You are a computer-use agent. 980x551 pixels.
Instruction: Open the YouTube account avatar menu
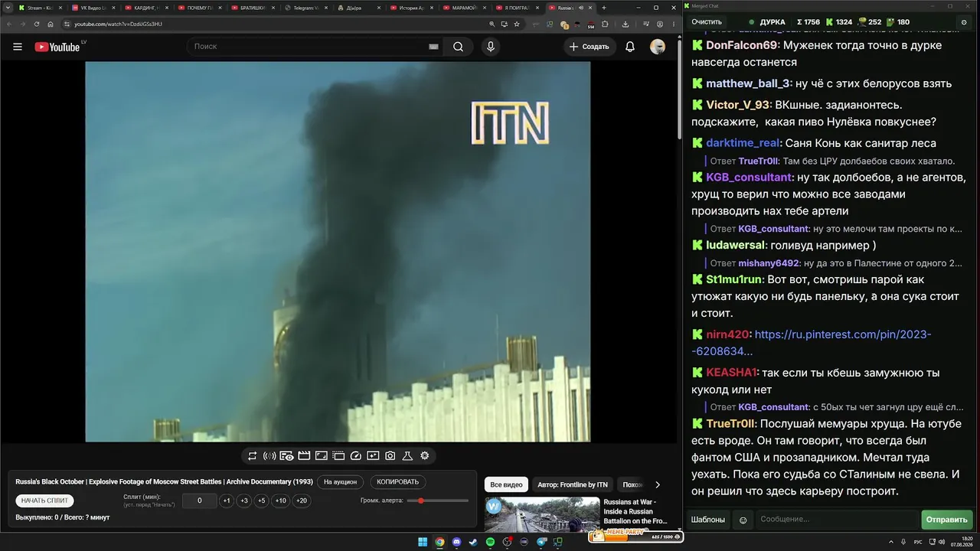pos(658,47)
